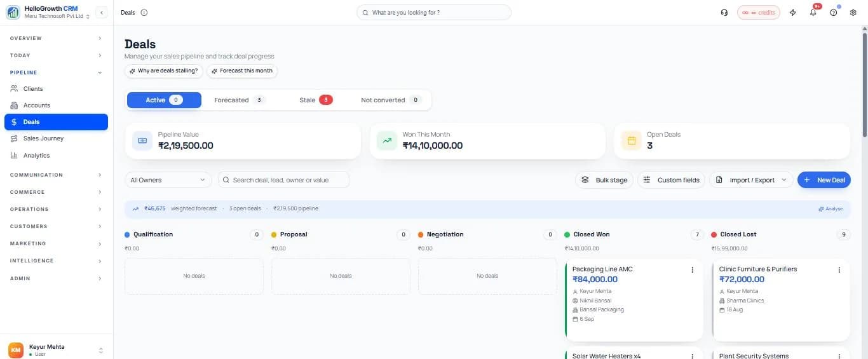Click Bansal Packaging on the deal card
The width and height of the screenshot is (868, 359).
pyautogui.click(x=602, y=309)
